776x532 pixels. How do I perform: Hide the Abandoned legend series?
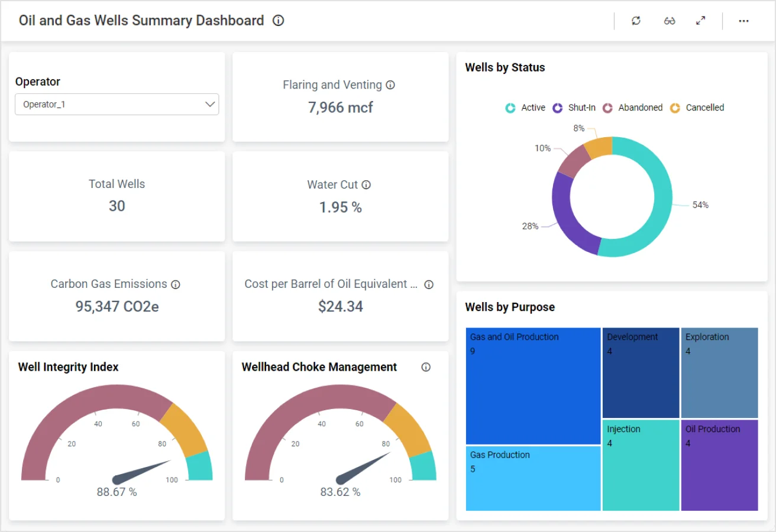(x=632, y=108)
